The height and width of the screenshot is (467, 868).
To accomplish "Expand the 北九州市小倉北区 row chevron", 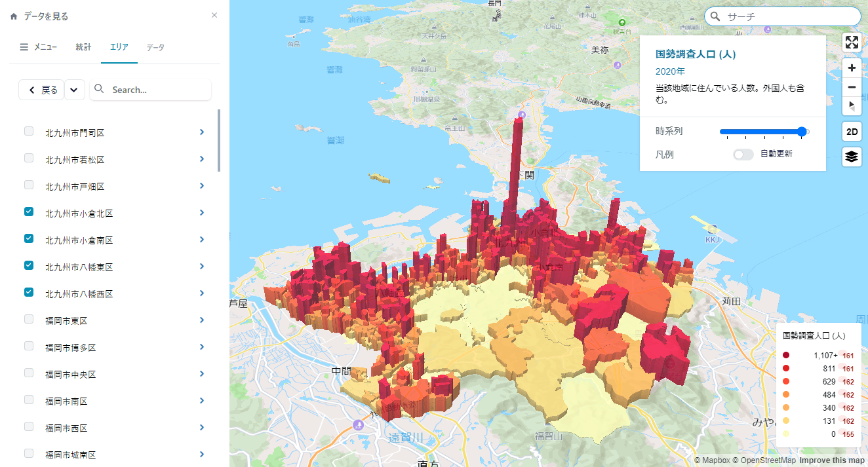I will coord(202,213).
